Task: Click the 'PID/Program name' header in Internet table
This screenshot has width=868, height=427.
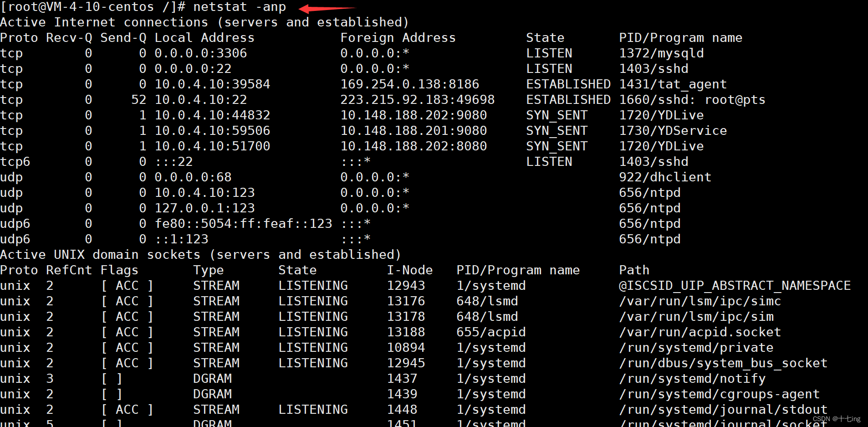Action: click(681, 38)
